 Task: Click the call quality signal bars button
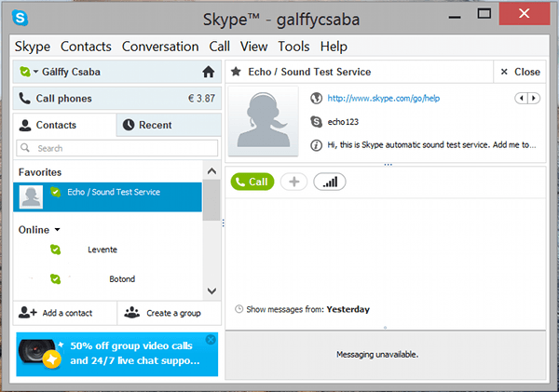coord(330,182)
